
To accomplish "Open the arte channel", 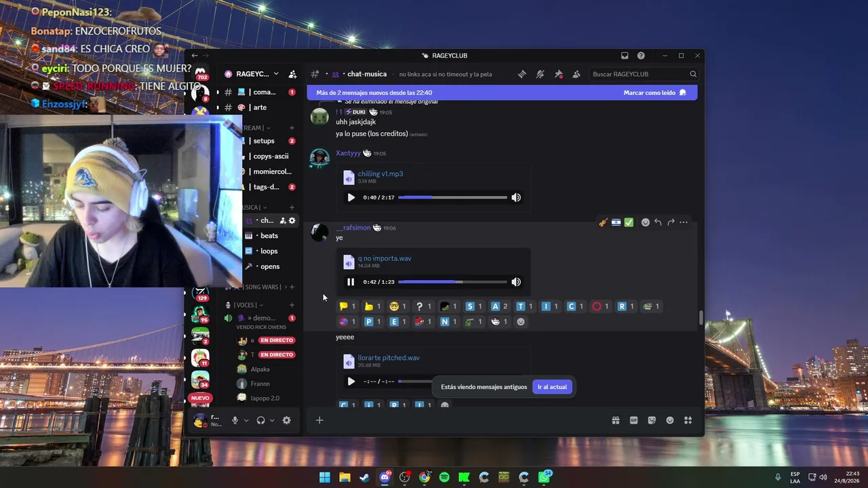I will (x=260, y=108).
